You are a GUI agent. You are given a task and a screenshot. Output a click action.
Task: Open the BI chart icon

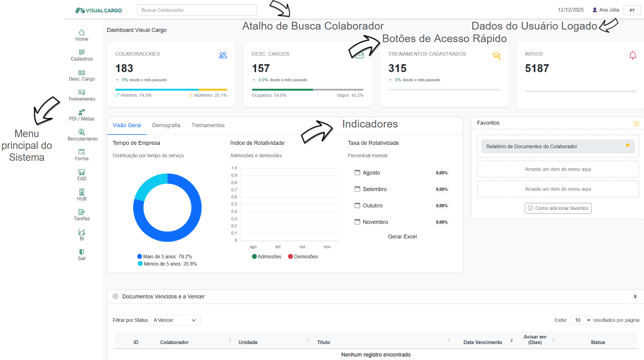(x=82, y=232)
